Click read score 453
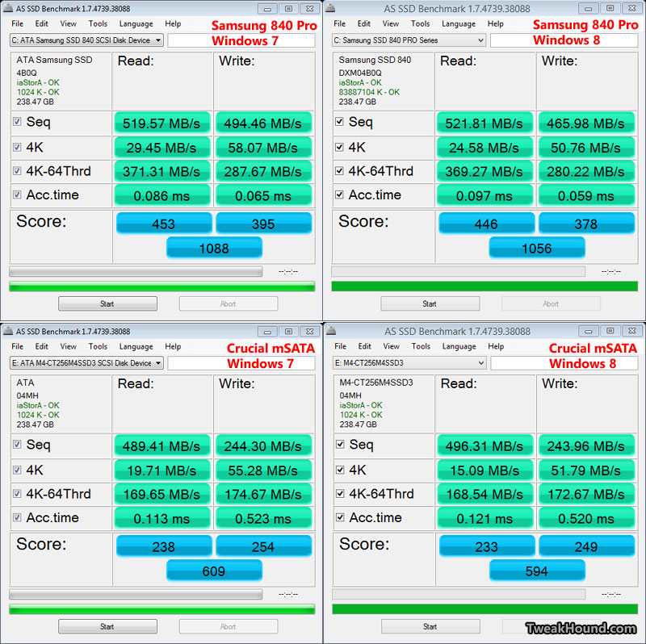The image size is (646, 644). 164,224
